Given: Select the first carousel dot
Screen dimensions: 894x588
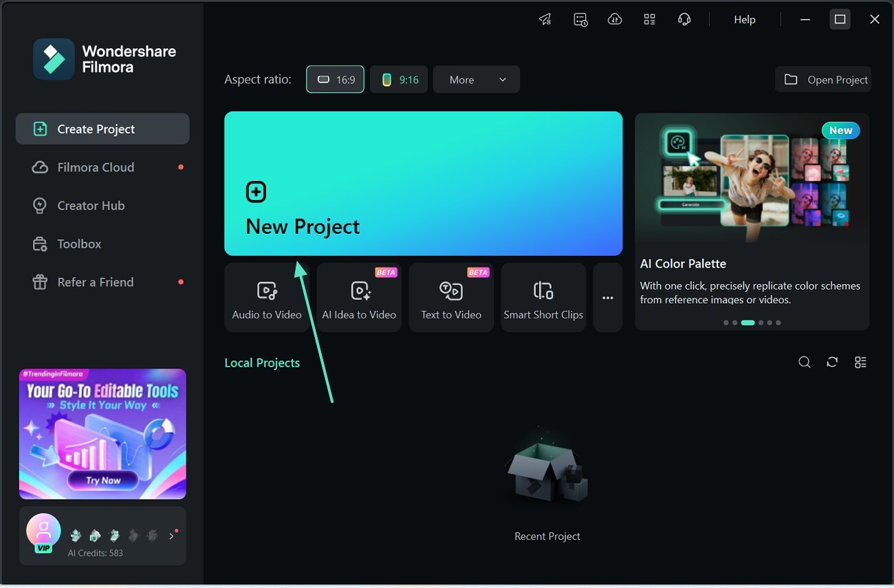Looking at the screenshot, I should (x=726, y=323).
